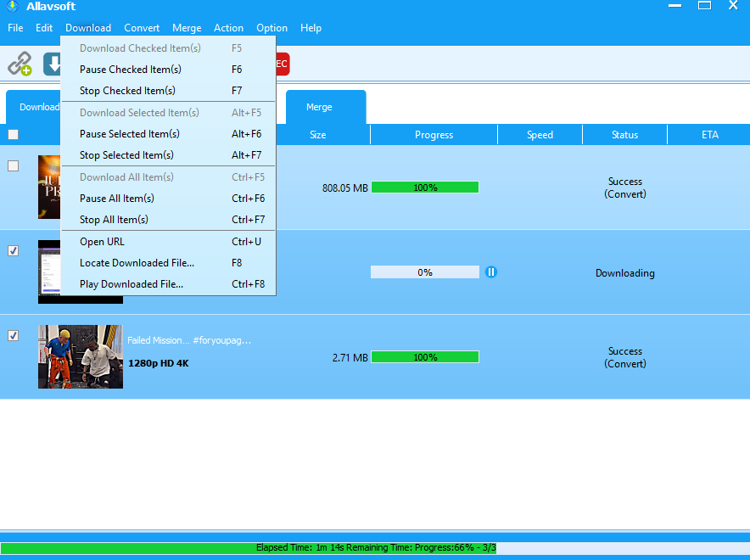Click the Status column header
This screenshot has height=560, width=750.
(624, 135)
